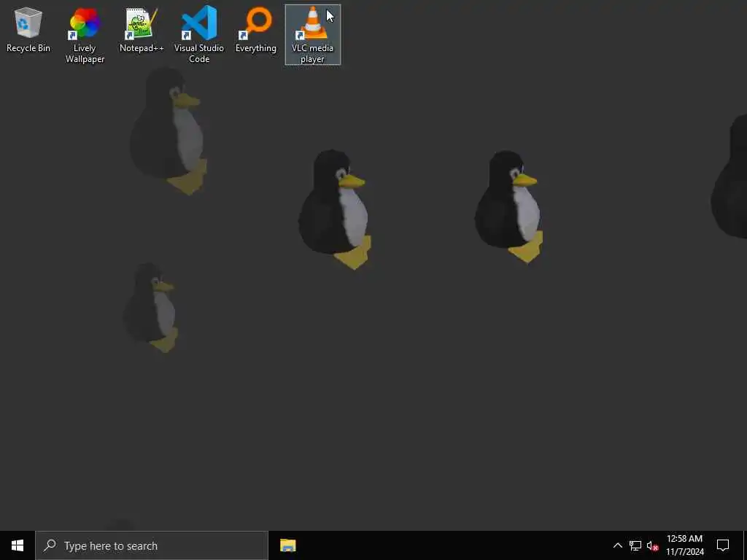The width and height of the screenshot is (747, 560).
Task: Open File Explorer from the taskbar
Action: click(287, 545)
